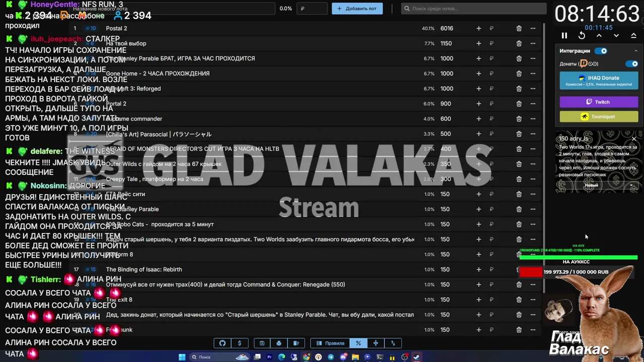Click the IHAQ Donate button
This screenshot has height=362, width=644.
599,80
